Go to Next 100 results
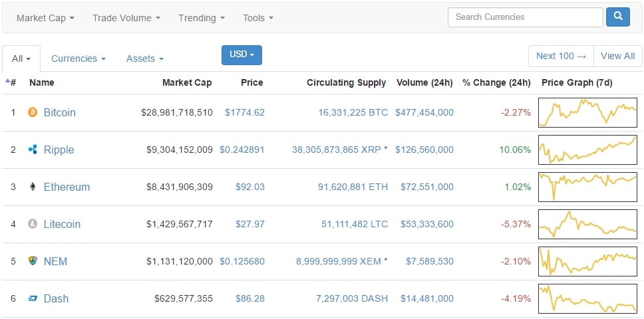Image resolution: width=644 pixels, height=319 pixels. pyautogui.click(x=561, y=56)
